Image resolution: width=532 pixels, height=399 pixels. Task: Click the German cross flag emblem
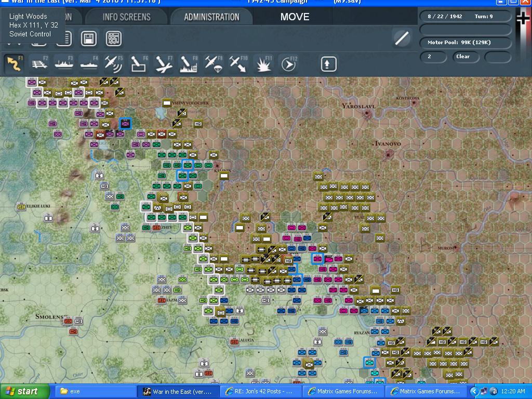tap(524, 18)
